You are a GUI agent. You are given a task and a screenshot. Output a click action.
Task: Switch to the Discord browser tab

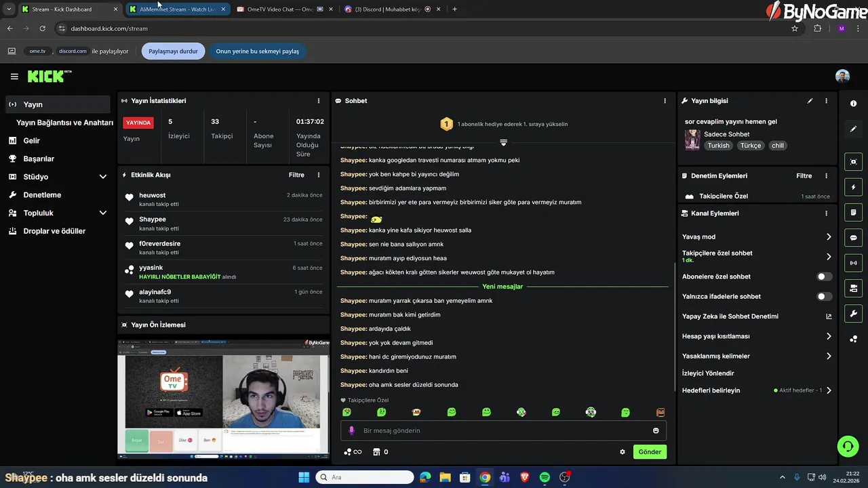tap(392, 9)
